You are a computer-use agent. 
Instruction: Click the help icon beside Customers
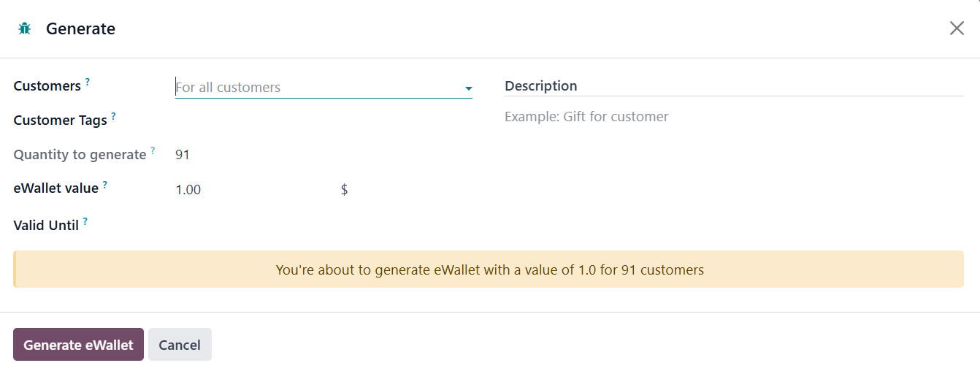[x=88, y=82]
